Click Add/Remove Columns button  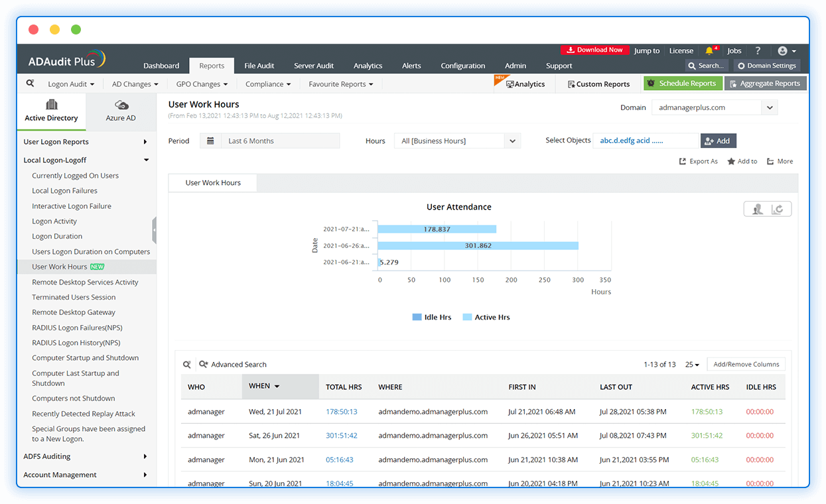(746, 364)
